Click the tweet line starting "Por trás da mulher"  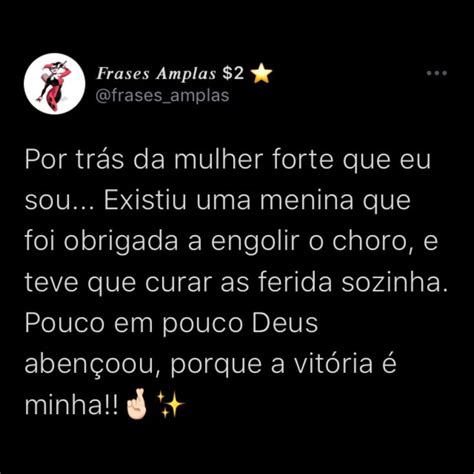[228, 161]
